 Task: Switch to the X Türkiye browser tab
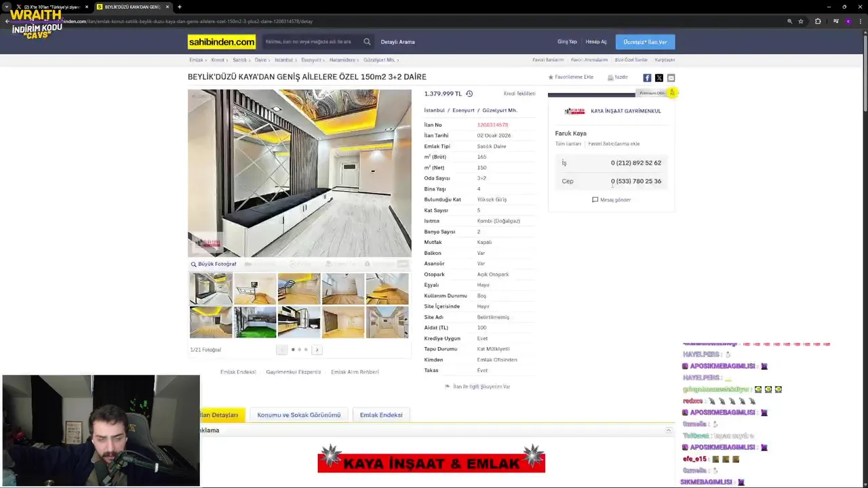click(52, 7)
